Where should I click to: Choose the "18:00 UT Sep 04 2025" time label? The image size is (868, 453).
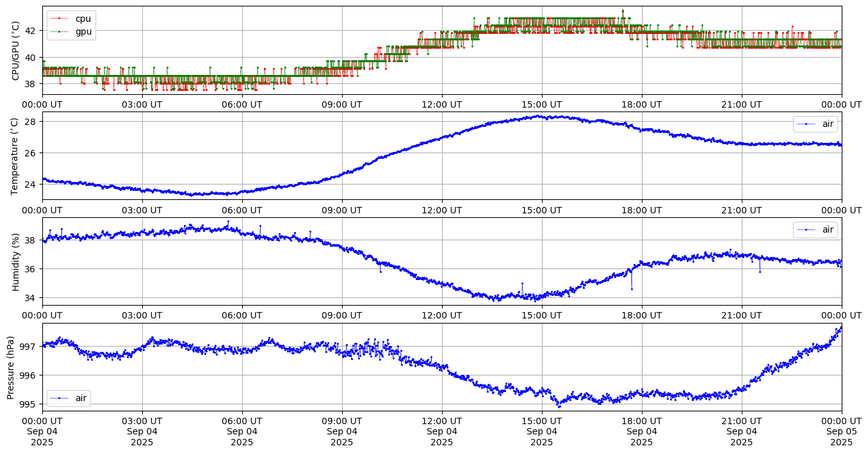642,432
